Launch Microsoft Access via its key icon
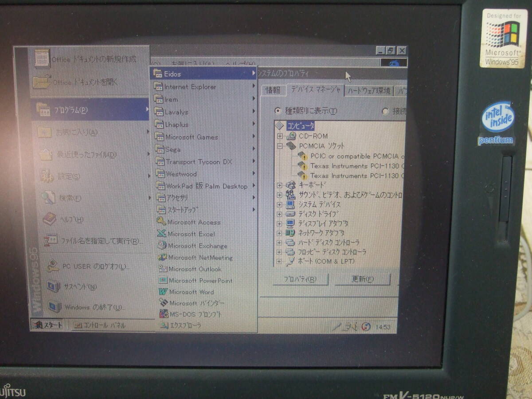Screen dimensions: 532x399 (x=161, y=222)
